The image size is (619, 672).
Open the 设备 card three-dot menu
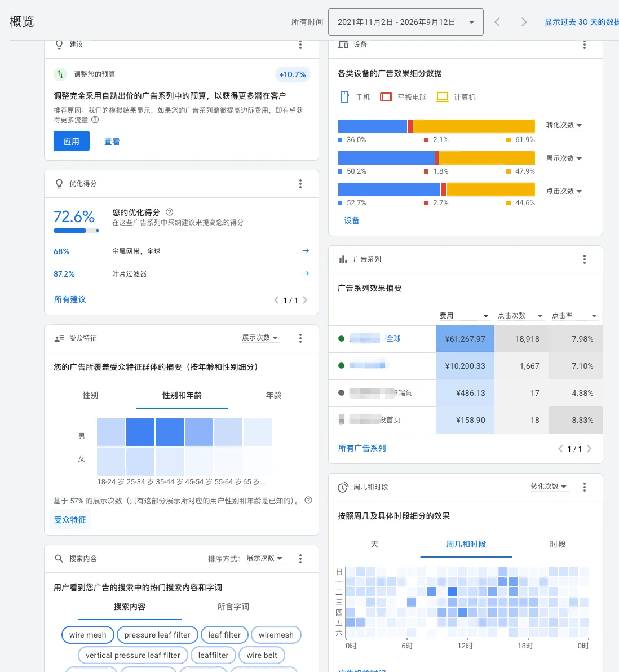click(x=584, y=45)
